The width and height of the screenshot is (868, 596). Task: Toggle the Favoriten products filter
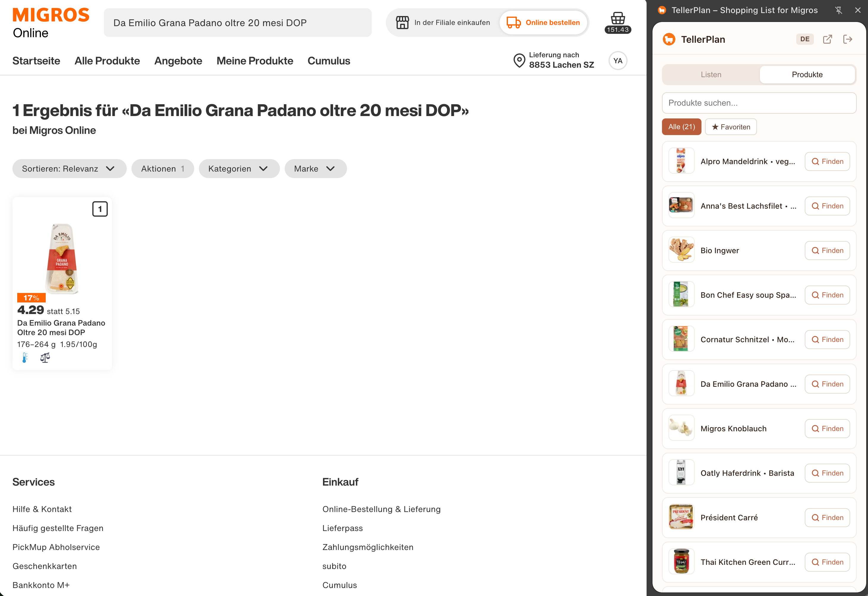point(731,127)
